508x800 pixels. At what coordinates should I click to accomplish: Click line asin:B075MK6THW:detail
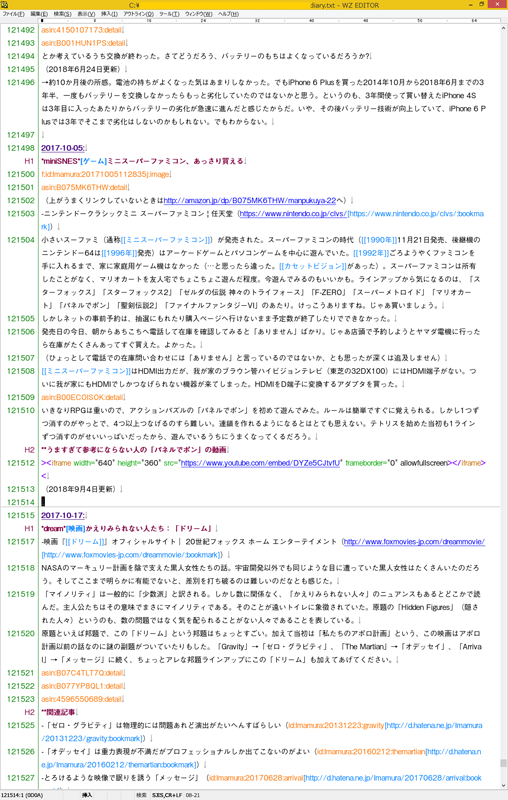85,187
